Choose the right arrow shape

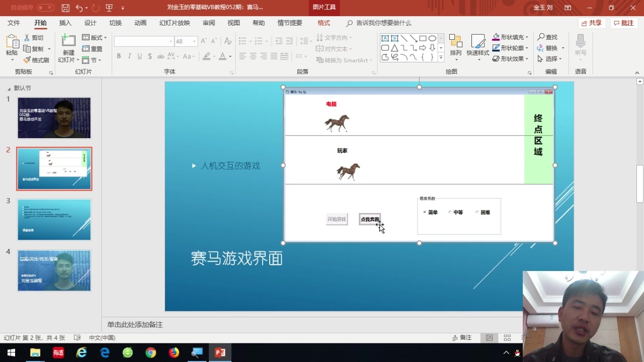click(x=423, y=48)
